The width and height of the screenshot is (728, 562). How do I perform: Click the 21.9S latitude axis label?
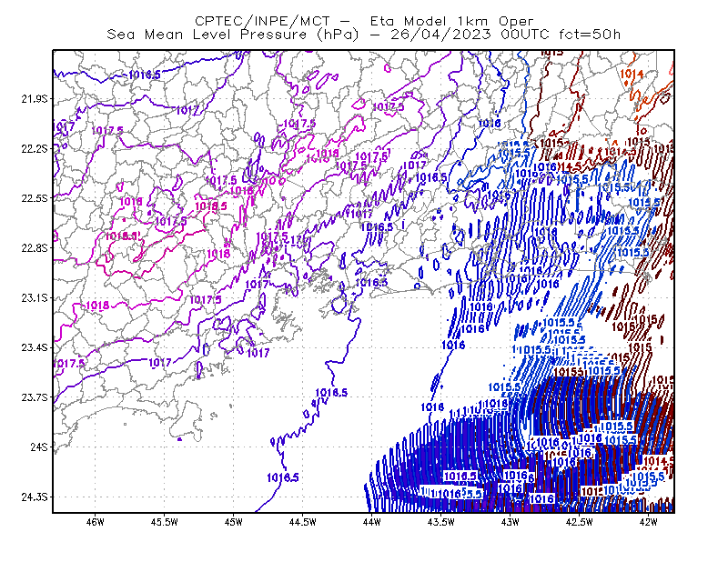click(35, 99)
